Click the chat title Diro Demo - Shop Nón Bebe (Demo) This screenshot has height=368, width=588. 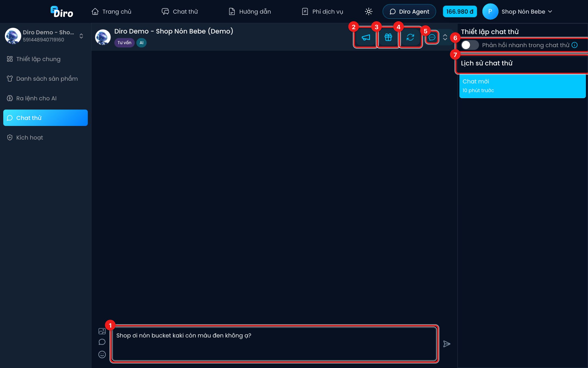point(174,31)
